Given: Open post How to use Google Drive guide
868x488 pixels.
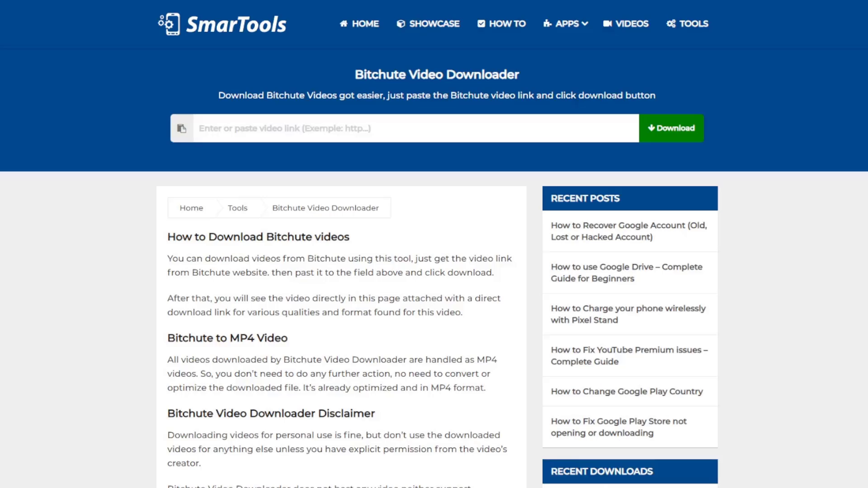Looking at the screenshot, I should [x=627, y=272].
